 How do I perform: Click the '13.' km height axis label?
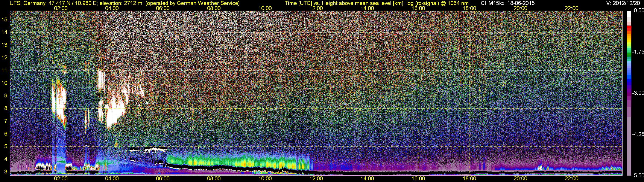pyautogui.click(x=5, y=45)
